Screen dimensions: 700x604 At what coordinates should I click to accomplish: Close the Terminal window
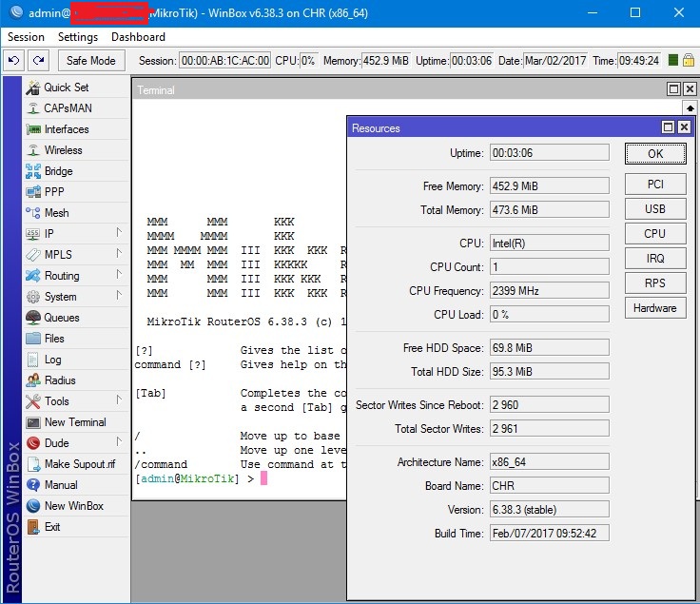tap(690, 89)
